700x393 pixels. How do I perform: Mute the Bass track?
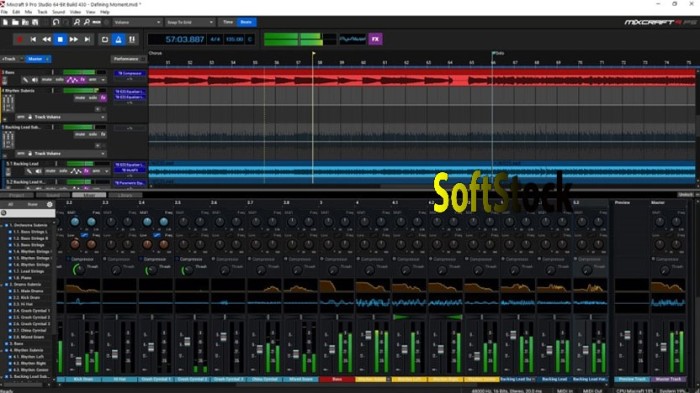coord(46,79)
